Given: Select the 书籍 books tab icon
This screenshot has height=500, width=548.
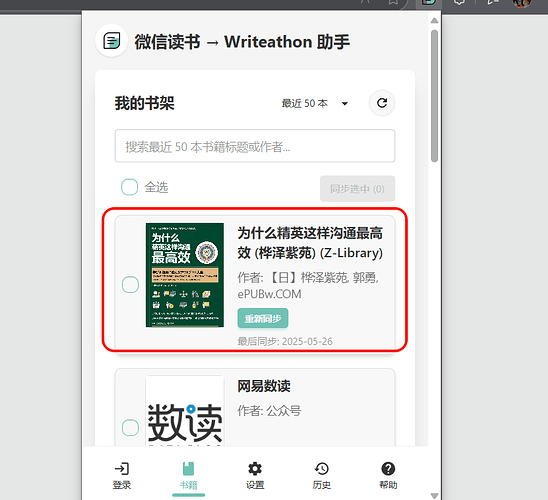Looking at the screenshot, I should (188, 469).
